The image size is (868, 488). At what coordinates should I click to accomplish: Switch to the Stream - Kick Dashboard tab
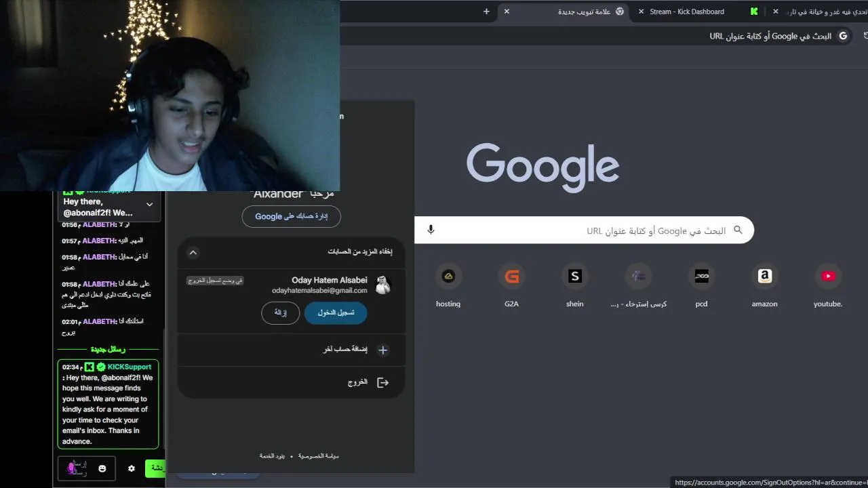[698, 12]
